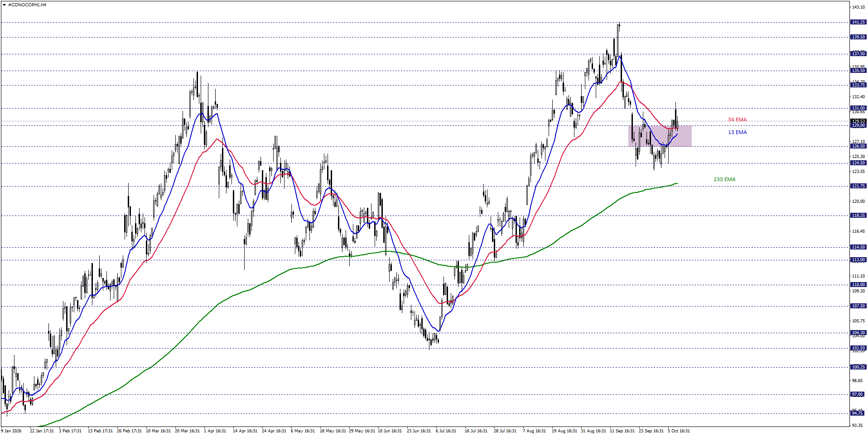
Task: Click the 10 Jun 16:31 date label
Action: coord(390,431)
